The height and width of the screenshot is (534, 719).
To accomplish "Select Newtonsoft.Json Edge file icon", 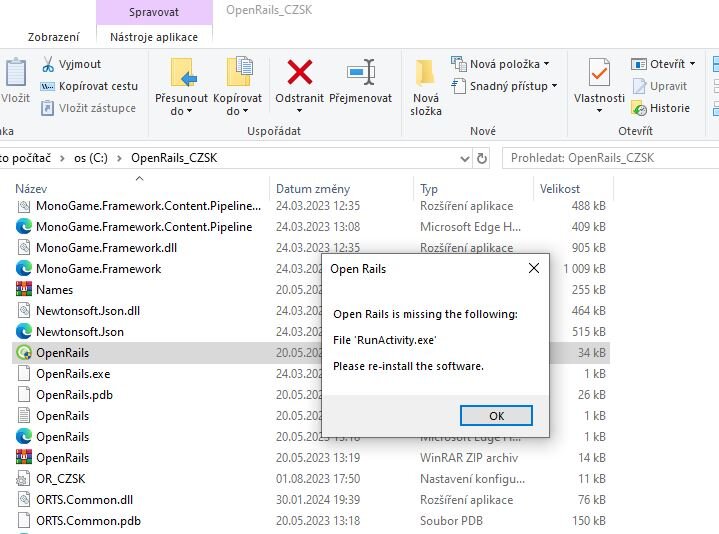I will (24, 332).
